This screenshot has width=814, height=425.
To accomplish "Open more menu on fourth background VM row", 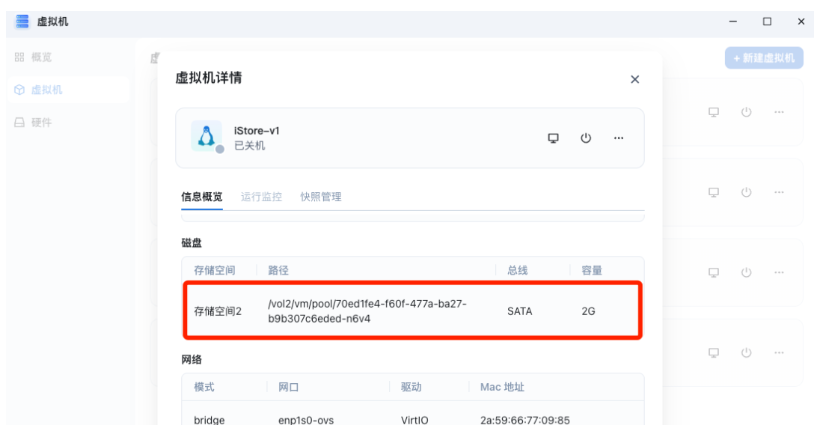I will 779,352.
